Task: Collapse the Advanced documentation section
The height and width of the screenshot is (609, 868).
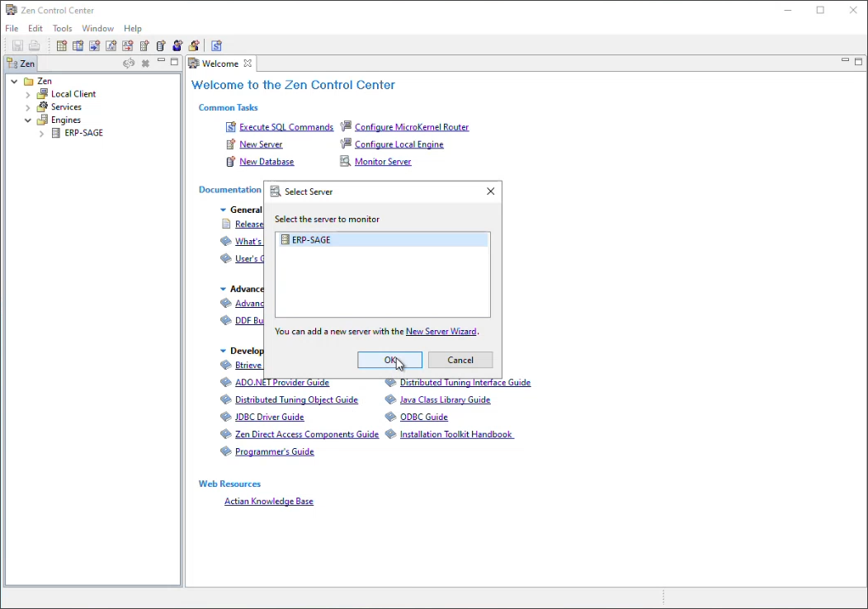Action: click(223, 289)
